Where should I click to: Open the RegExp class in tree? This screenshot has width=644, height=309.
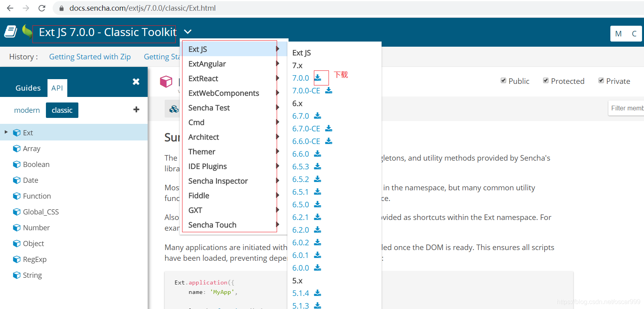(x=35, y=259)
